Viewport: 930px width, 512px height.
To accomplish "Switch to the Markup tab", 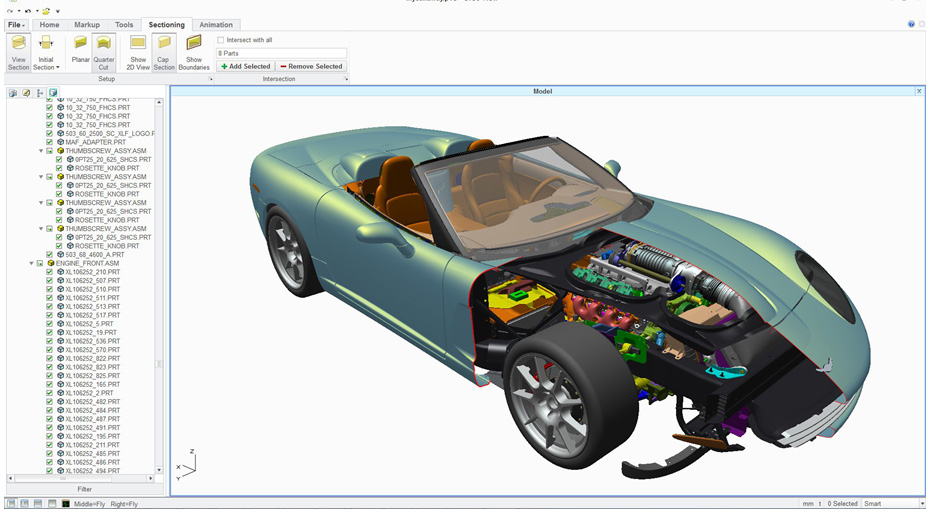I will pos(86,25).
